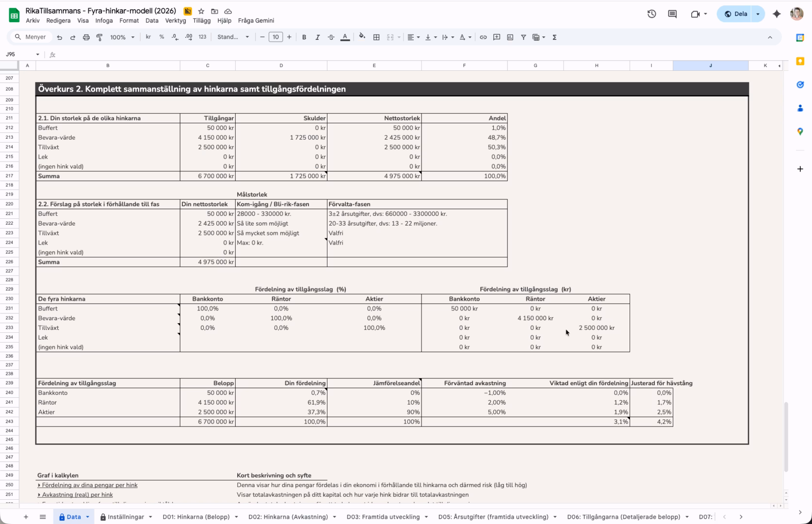
Task: Open the comments panel icon
Action: 672,14
